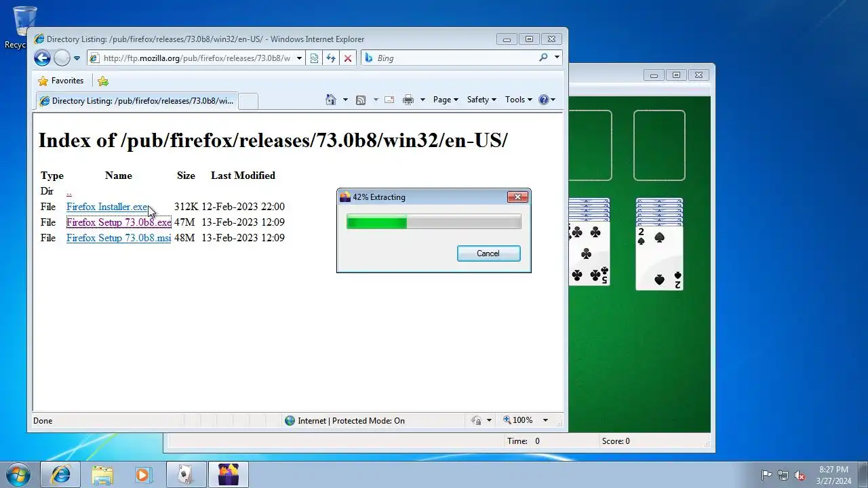The width and height of the screenshot is (868, 488).
Task: Click the Internet zone globe icon
Action: 290,421
